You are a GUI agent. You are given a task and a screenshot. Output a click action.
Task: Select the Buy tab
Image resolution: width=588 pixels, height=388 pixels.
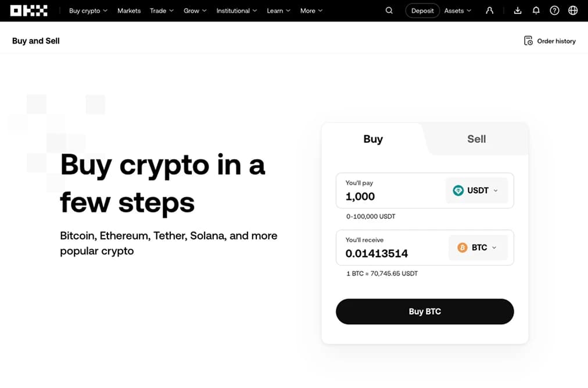(x=373, y=139)
